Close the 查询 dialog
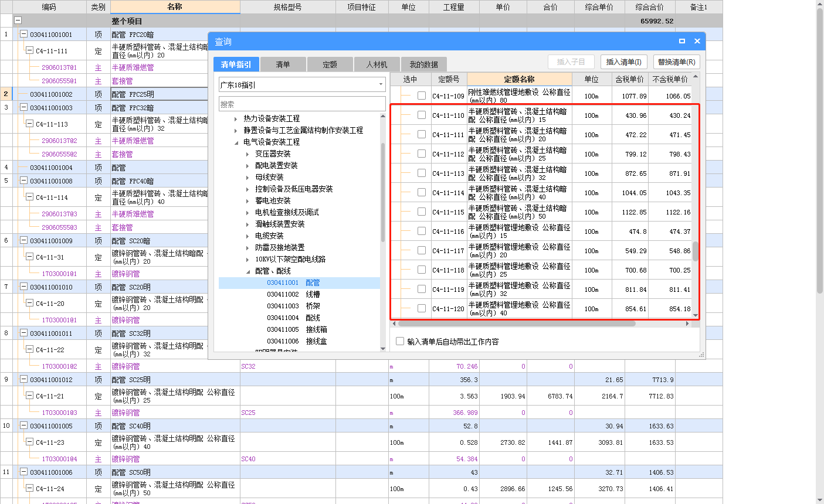Viewport: 824px width, 504px height. click(x=697, y=41)
